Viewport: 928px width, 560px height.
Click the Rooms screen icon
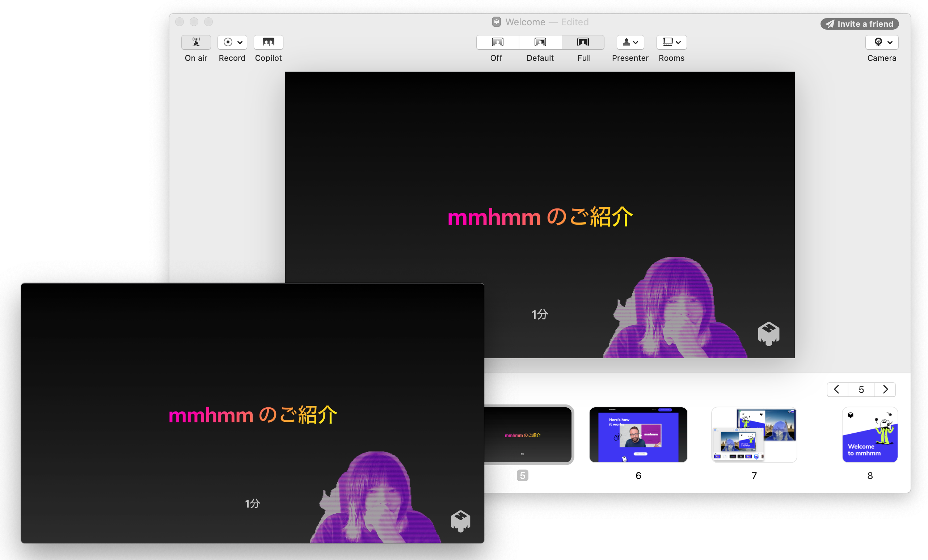667,42
